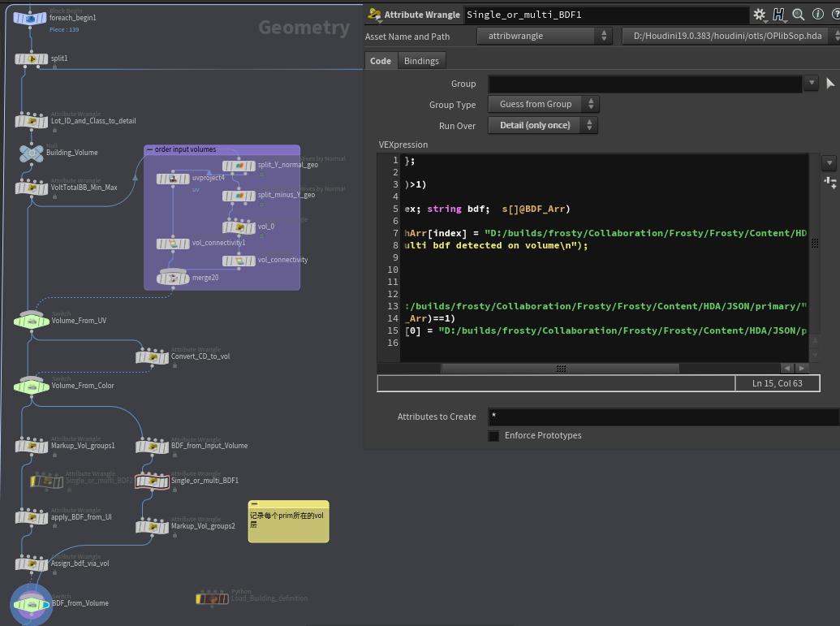
Task: Select the Volume_From_UV switch node
Action: point(32,321)
